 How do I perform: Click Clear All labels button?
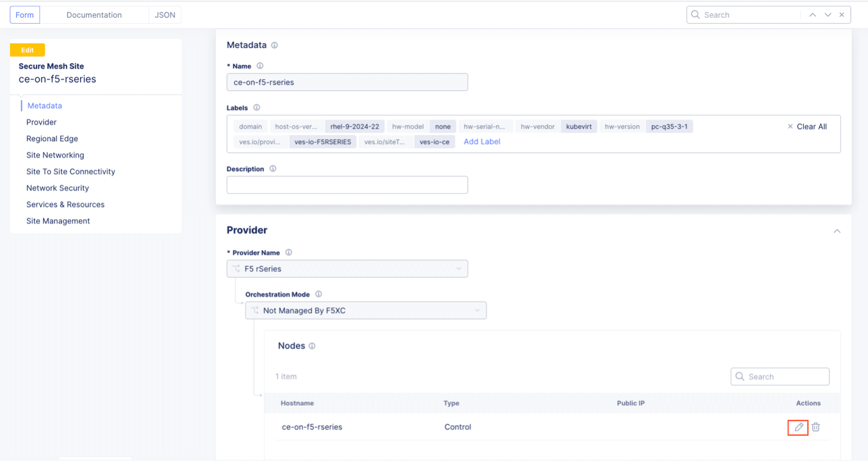click(x=812, y=127)
